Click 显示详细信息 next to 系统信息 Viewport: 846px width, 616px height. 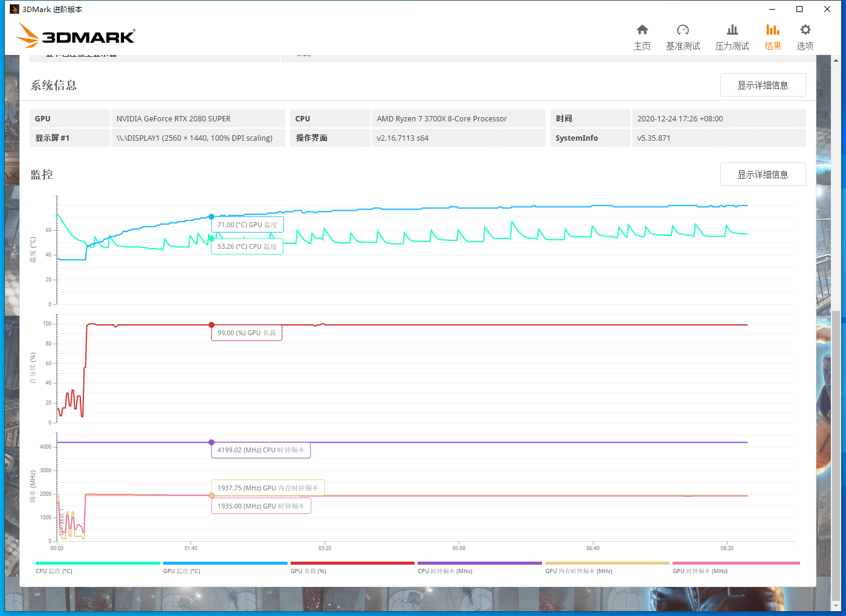pyautogui.click(x=763, y=85)
